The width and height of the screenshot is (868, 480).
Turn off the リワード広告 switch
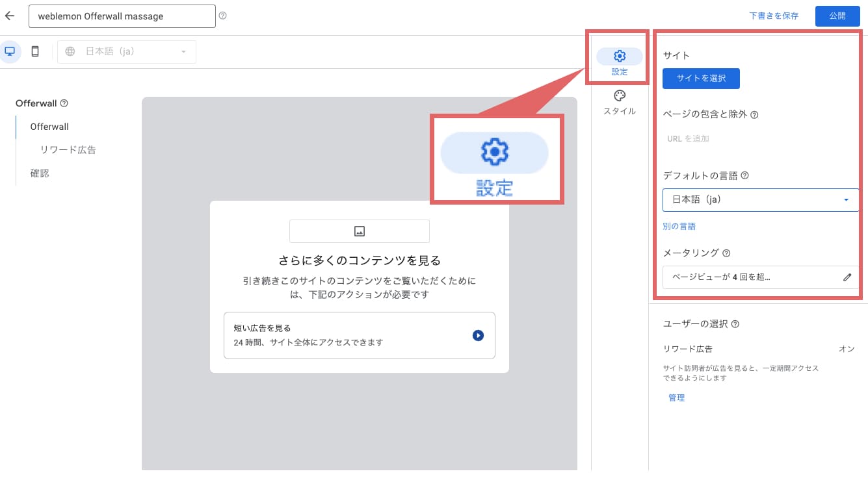(x=847, y=349)
